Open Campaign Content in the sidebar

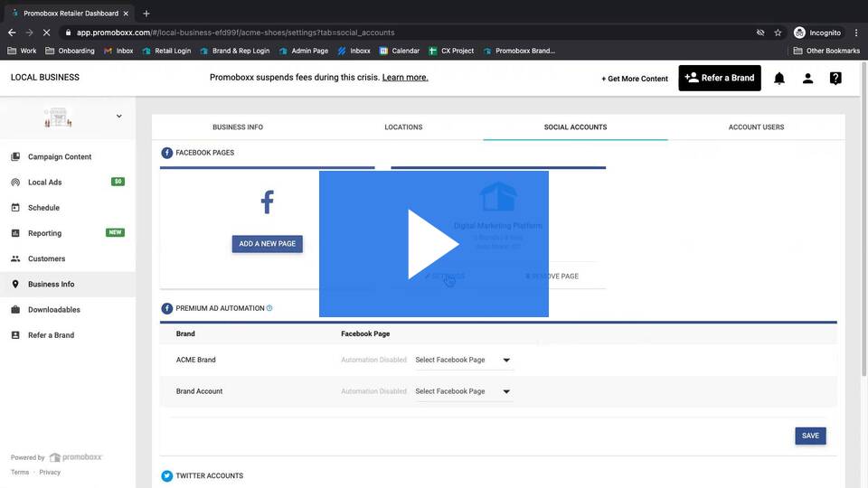click(60, 156)
